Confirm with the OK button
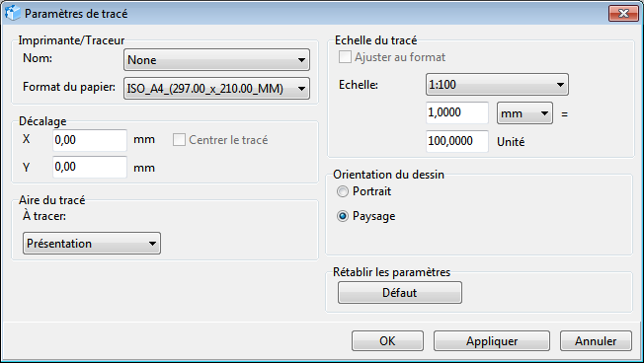Viewport: 644px width, 363px height. point(387,341)
